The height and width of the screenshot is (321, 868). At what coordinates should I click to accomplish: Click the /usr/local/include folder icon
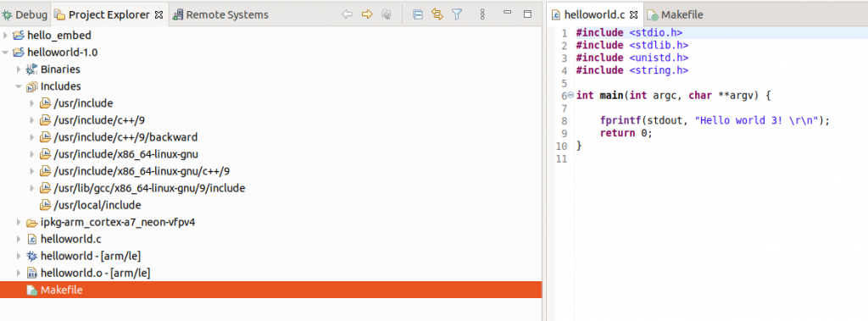pyautogui.click(x=46, y=205)
